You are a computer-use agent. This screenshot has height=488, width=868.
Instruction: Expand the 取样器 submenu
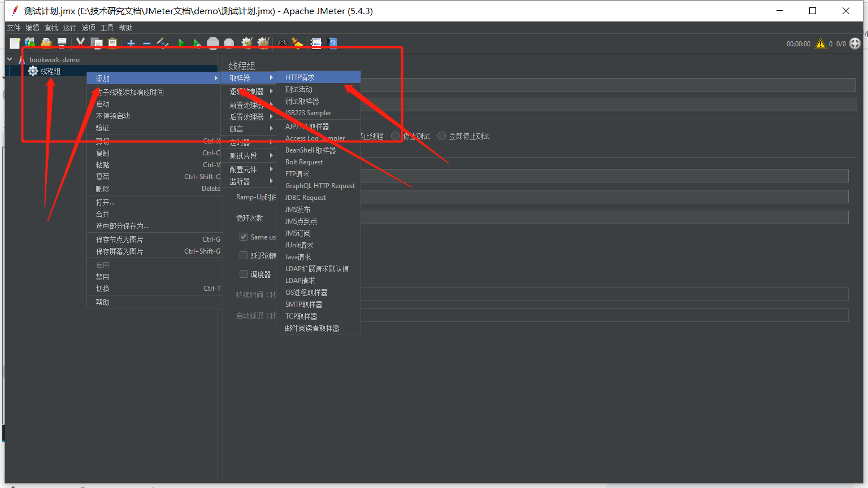249,78
